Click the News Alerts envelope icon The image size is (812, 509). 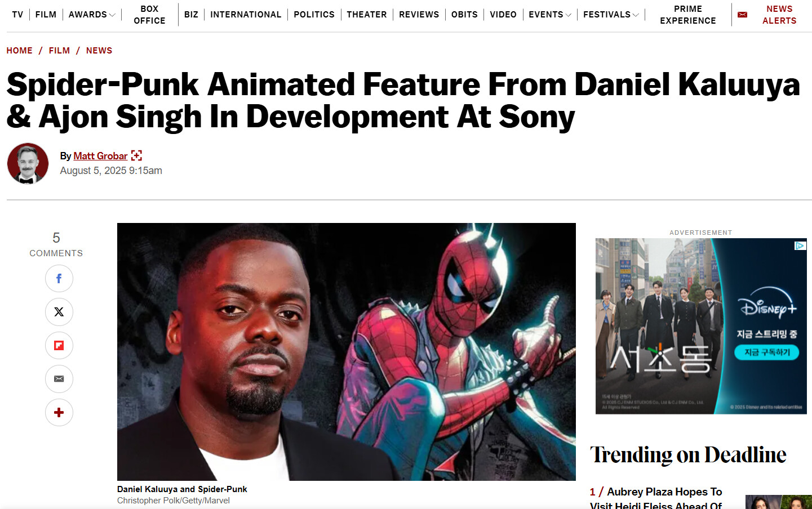(742, 15)
